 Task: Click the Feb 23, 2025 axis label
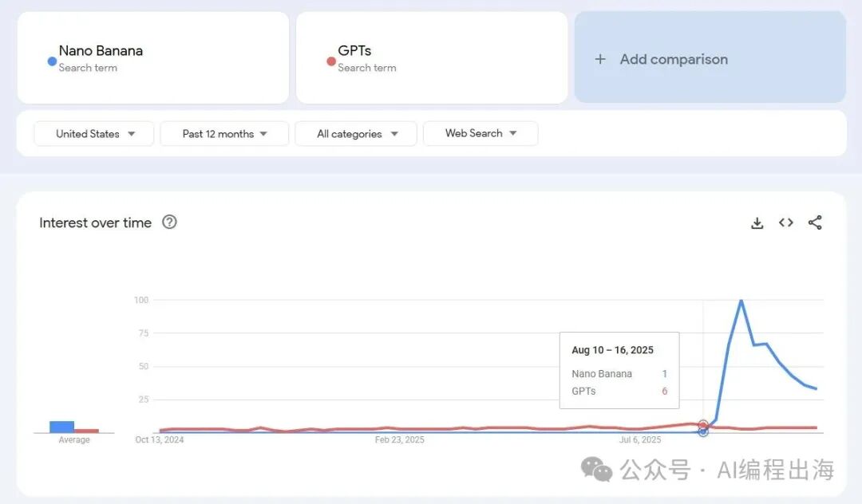400,439
